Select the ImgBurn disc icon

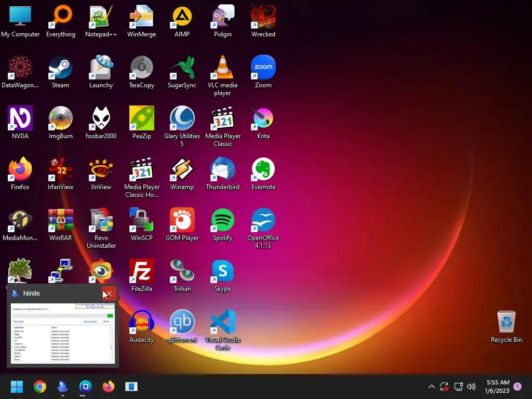[x=60, y=123]
